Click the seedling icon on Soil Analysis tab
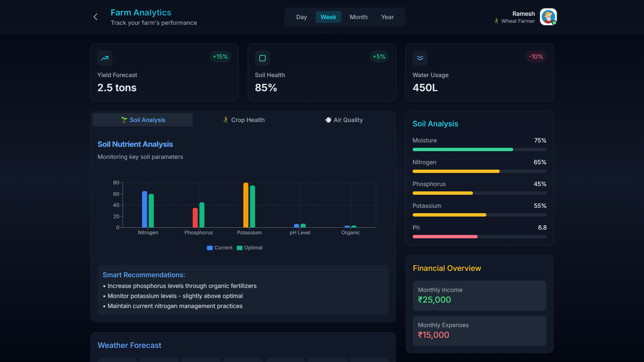Viewport: 644px width, 362px height. (x=124, y=120)
